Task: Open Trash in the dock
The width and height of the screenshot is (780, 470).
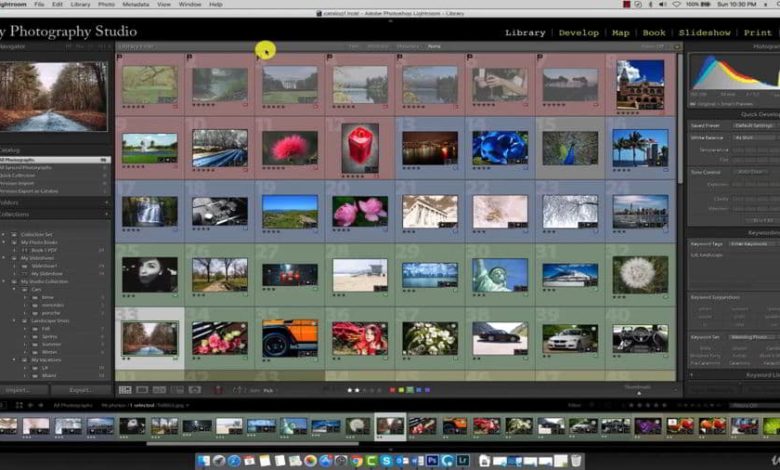Action: point(576,461)
